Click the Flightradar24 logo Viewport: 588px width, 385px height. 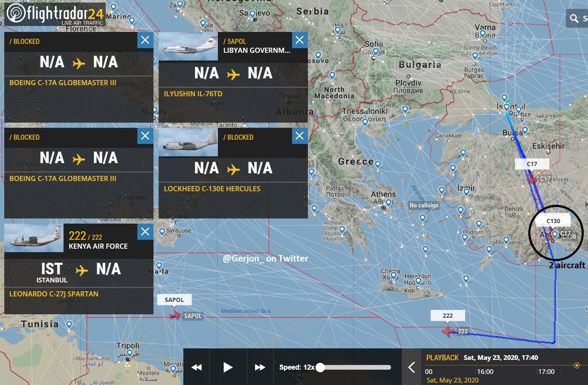coord(55,14)
